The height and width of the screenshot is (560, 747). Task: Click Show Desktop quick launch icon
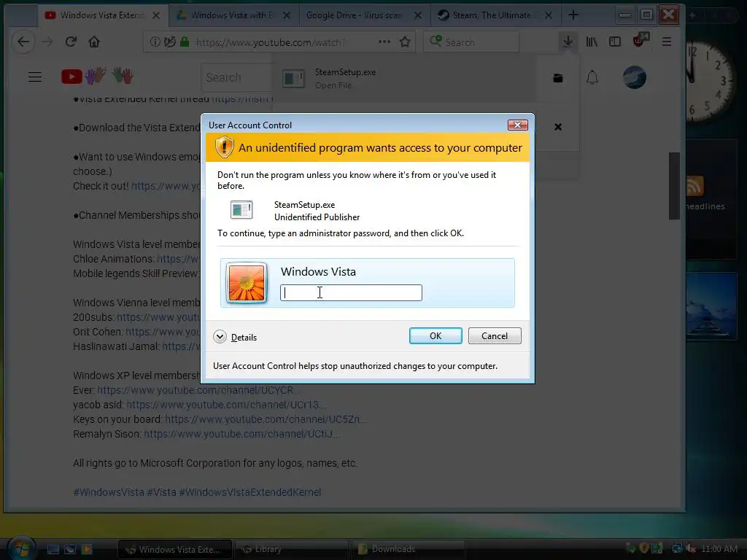coord(53,549)
